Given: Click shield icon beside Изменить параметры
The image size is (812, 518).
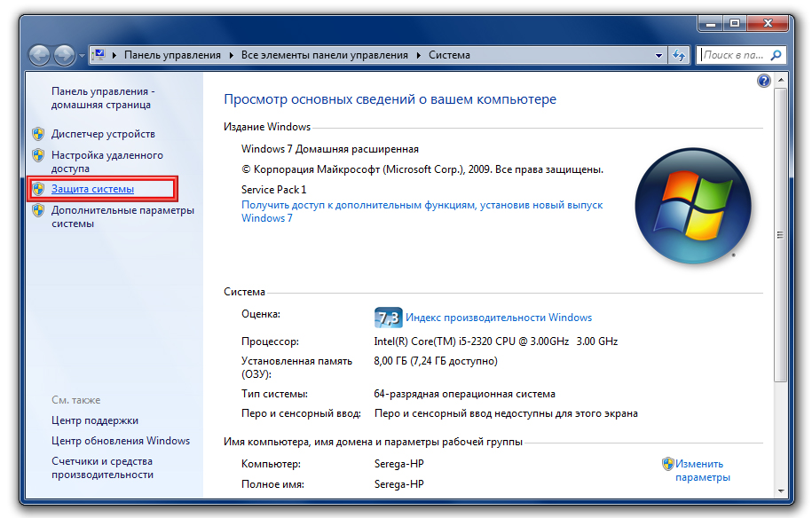Looking at the screenshot, I should click(667, 464).
